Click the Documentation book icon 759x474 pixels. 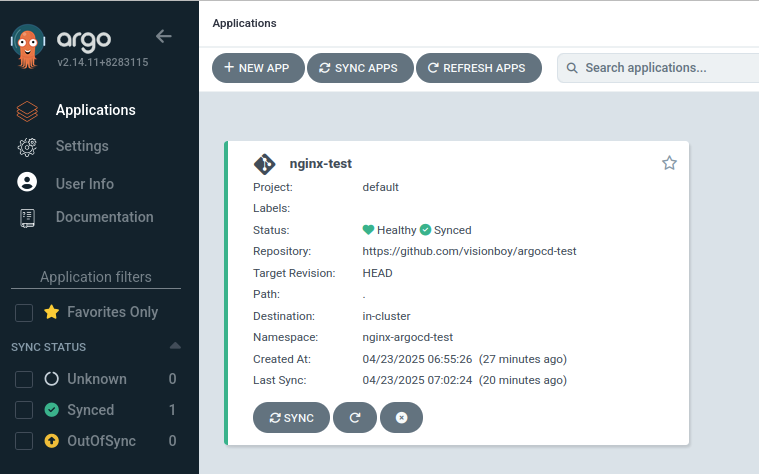(27, 218)
